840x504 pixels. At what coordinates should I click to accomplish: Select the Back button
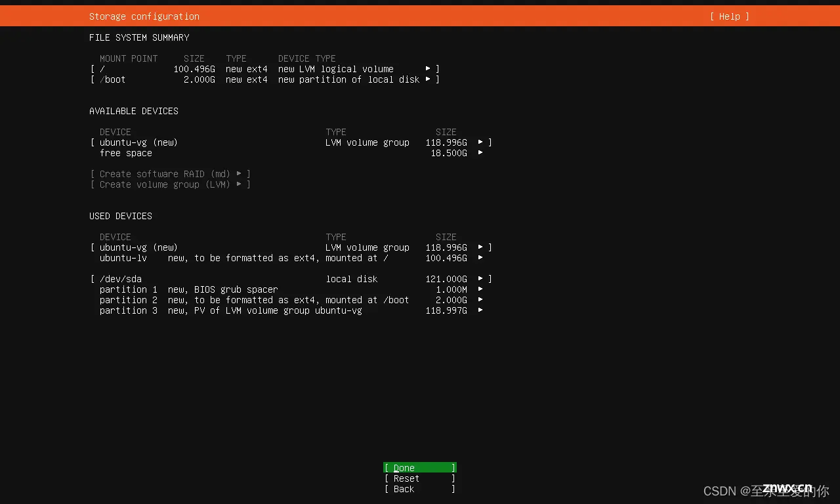(x=420, y=489)
